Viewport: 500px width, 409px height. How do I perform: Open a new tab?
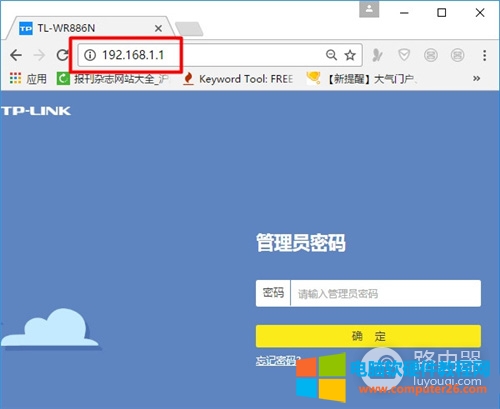189,29
